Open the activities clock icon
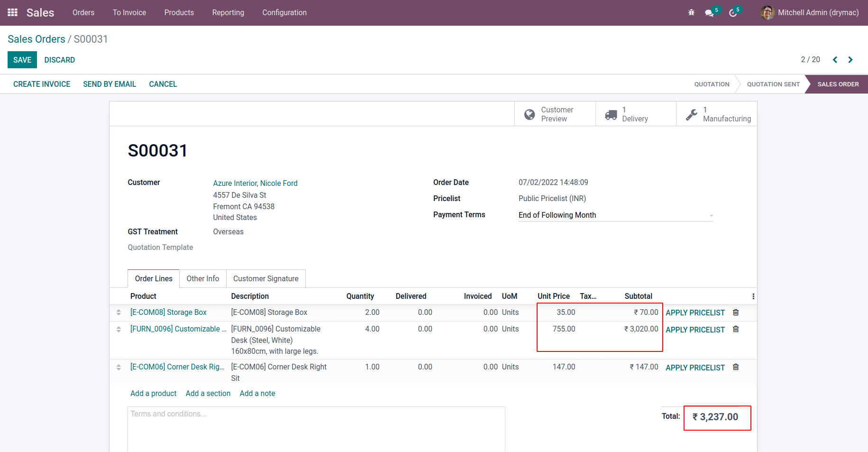The image size is (868, 452). point(733,13)
